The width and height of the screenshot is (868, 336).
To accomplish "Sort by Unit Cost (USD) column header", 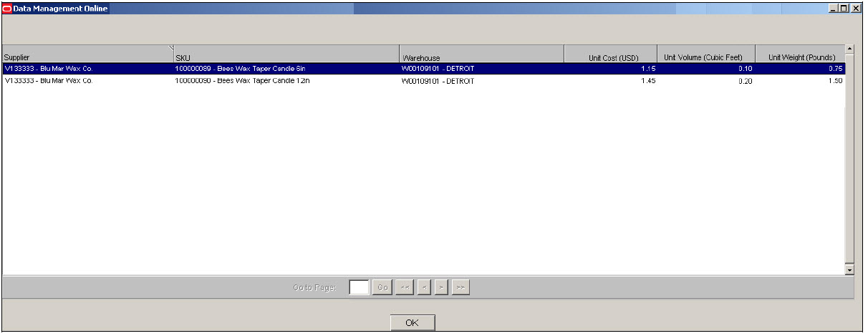I will click(x=611, y=54).
